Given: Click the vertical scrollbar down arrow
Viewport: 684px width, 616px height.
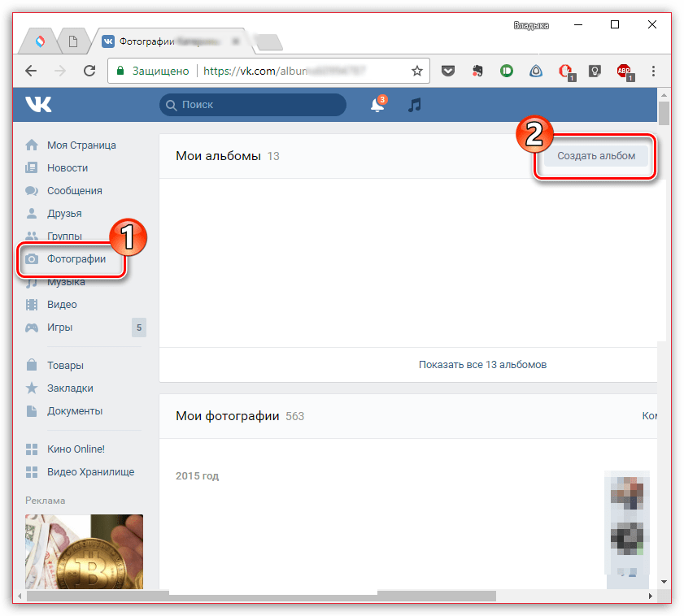Looking at the screenshot, I should tap(664, 582).
